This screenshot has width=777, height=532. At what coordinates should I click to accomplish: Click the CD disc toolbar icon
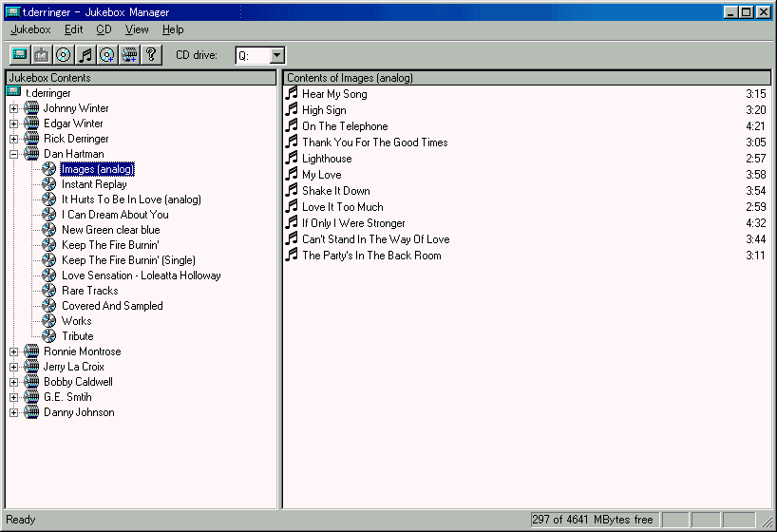tap(63, 55)
